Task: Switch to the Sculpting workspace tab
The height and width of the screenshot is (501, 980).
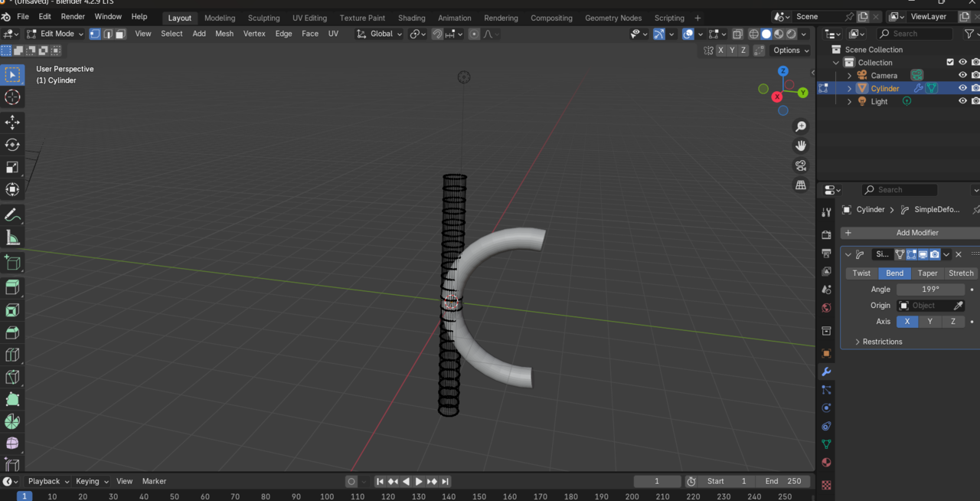Action: click(x=263, y=18)
